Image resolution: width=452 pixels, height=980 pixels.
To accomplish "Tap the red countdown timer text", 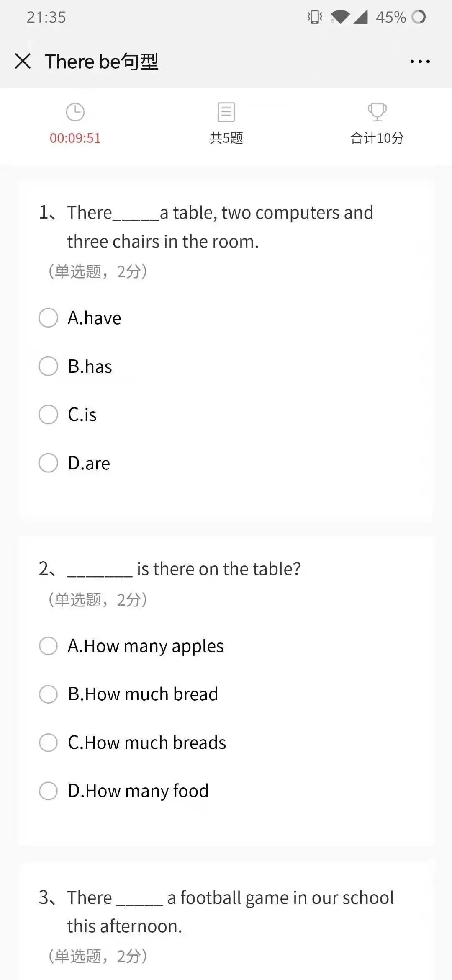I will point(75,138).
